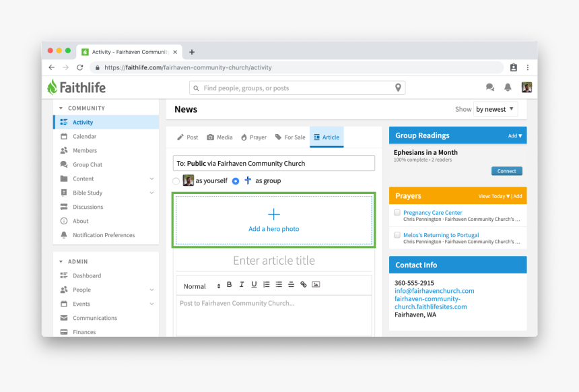Click the location pin in search box

point(398,88)
